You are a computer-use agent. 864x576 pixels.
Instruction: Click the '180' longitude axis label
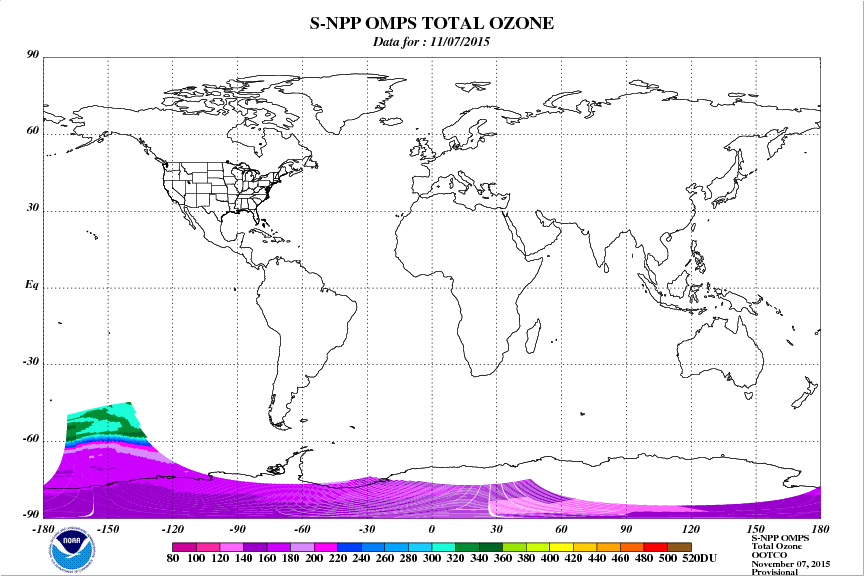point(820,529)
